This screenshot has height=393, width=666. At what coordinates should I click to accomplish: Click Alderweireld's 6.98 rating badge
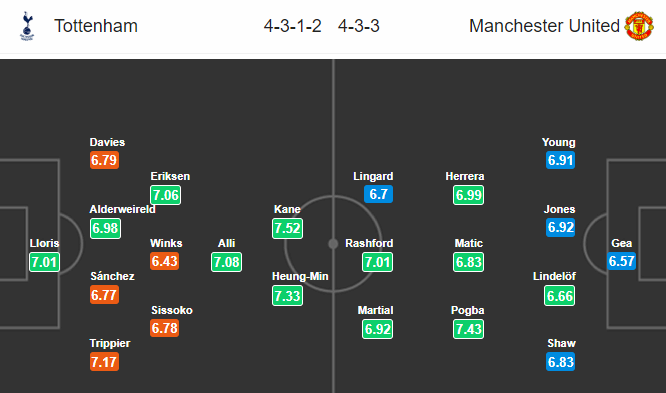coord(105,228)
